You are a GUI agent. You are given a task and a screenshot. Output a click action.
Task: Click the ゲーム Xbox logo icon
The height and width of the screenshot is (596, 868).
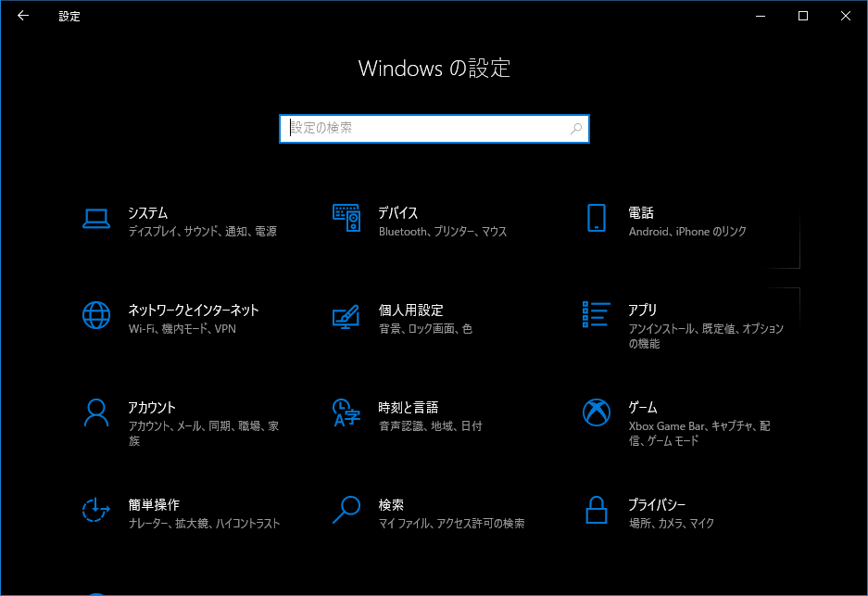(x=596, y=412)
